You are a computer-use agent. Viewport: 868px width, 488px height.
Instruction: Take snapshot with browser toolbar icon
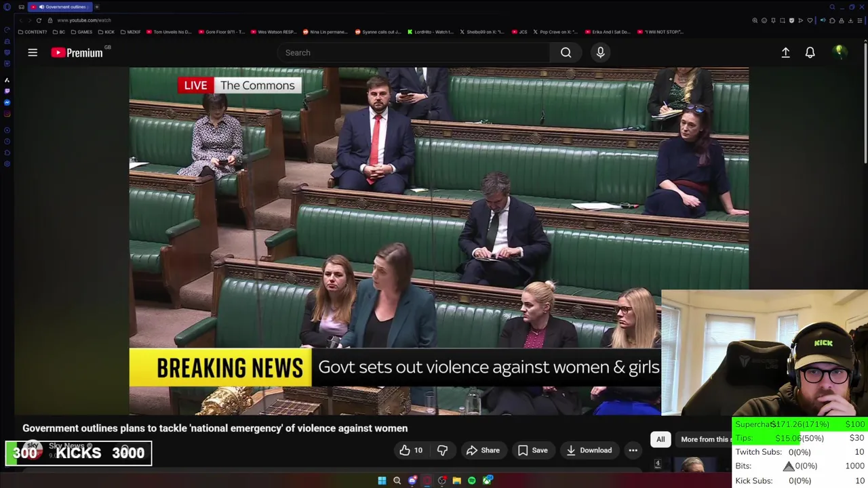tap(783, 20)
